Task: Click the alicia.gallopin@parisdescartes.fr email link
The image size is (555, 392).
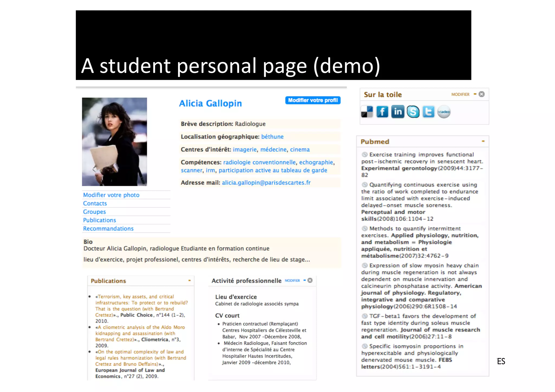Action: click(266, 183)
